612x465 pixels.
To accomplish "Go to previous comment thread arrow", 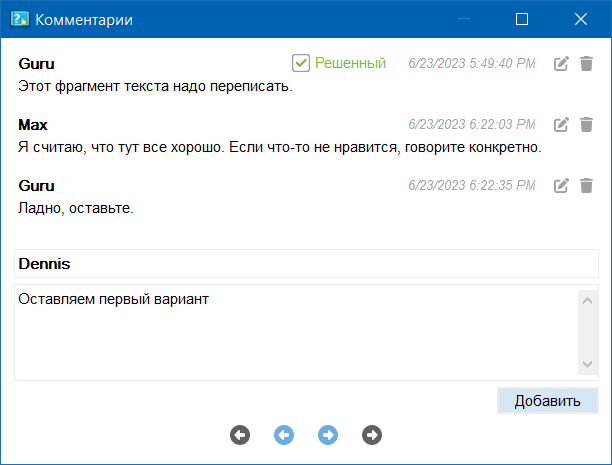I will pos(284,435).
